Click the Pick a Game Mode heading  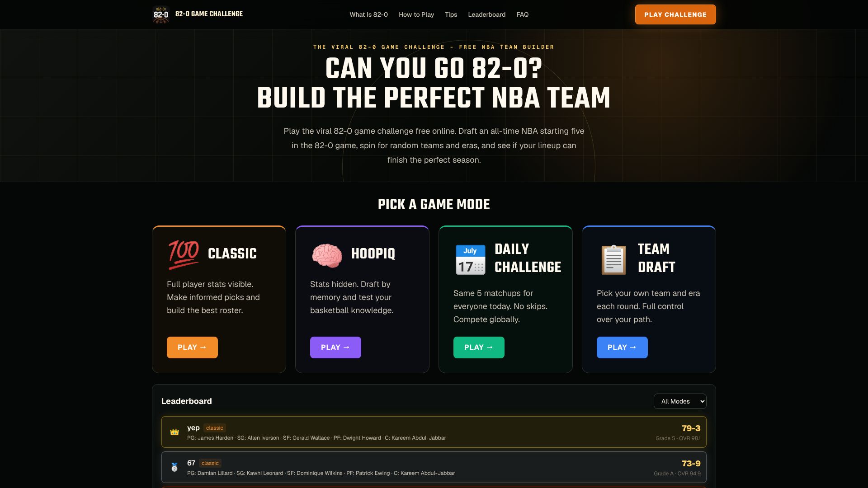pyautogui.click(x=434, y=204)
